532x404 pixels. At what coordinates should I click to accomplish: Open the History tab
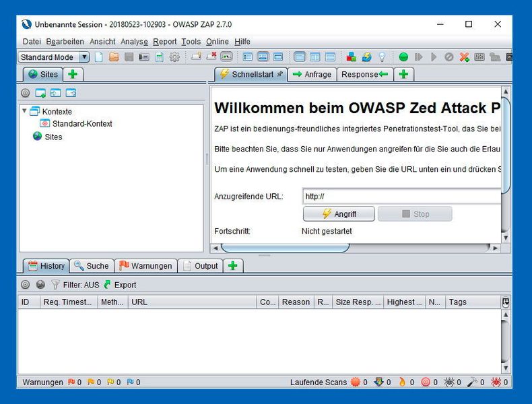[x=46, y=266]
